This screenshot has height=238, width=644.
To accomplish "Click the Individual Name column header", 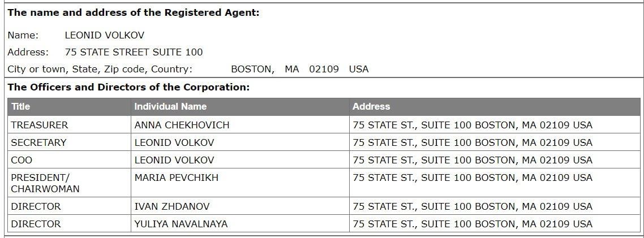I will [170, 107].
